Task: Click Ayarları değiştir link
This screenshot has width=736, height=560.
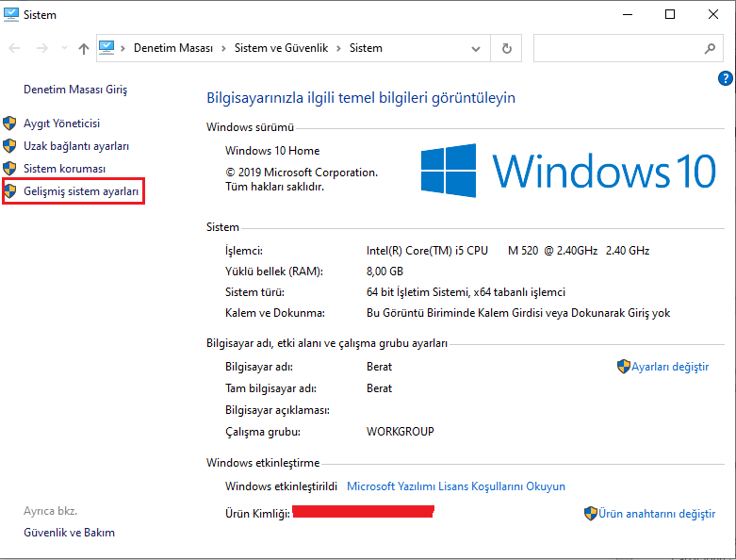Action: [670, 367]
